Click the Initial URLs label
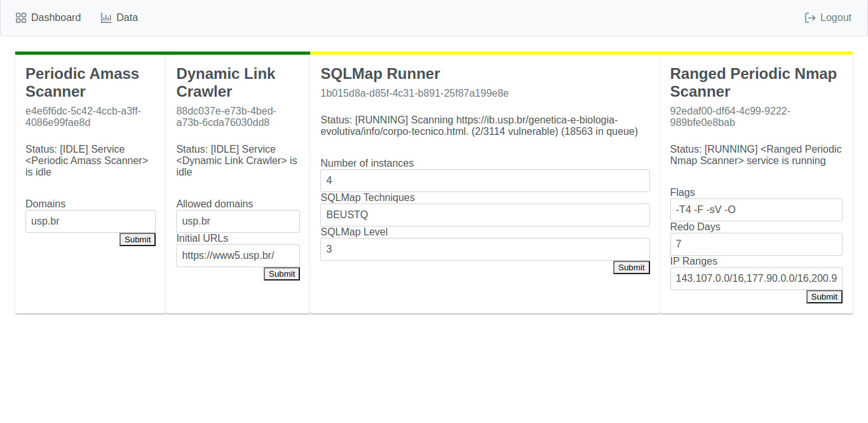The width and height of the screenshot is (868, 423). 202,239
